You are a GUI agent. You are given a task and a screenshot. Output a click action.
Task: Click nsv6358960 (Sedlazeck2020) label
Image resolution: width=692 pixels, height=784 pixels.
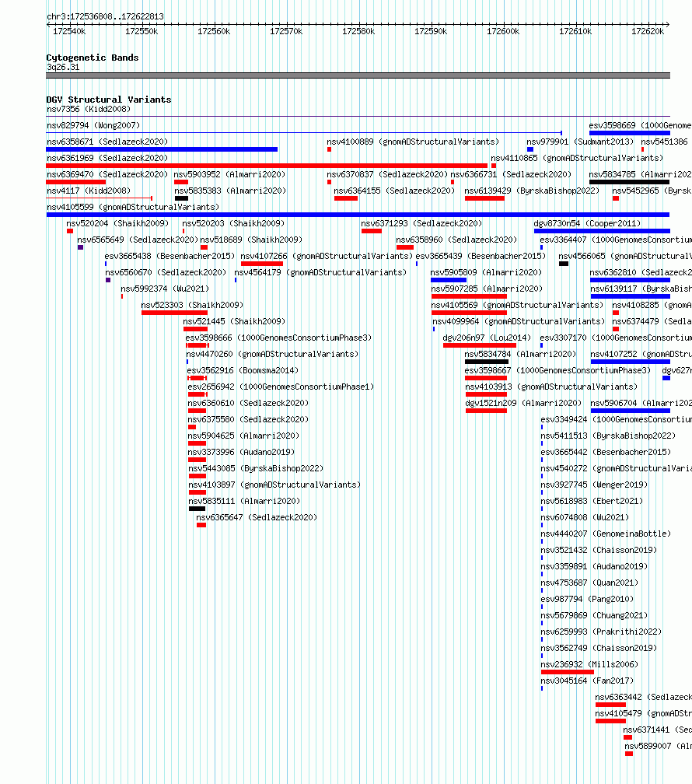(x=456, y=240)
